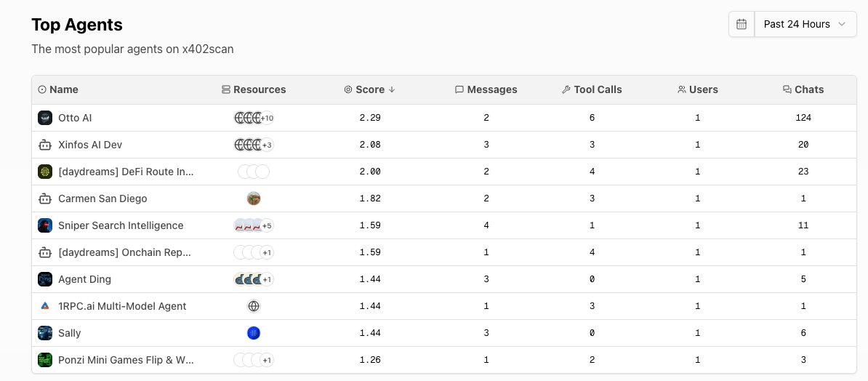This screenshot has width=868, height=381.
Task: Click Sniper Search chats count 11
Action: (x=803, y=225)
